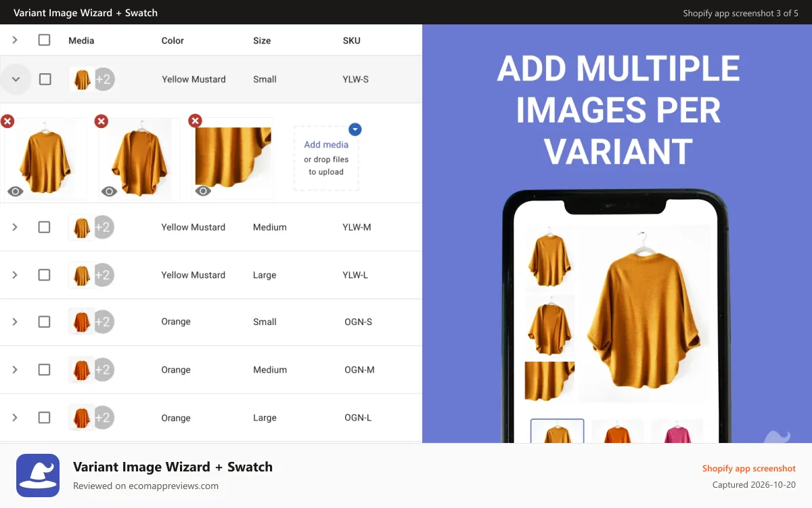Check the YLW-M row checkbox
812x508 pixels.
pyautogui.click(x=44, y=227)
